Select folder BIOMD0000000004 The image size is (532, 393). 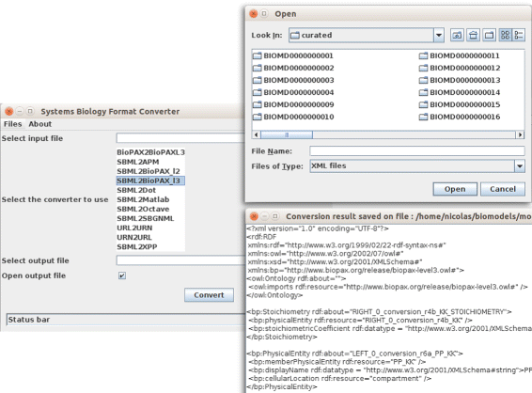coord(293,92)
